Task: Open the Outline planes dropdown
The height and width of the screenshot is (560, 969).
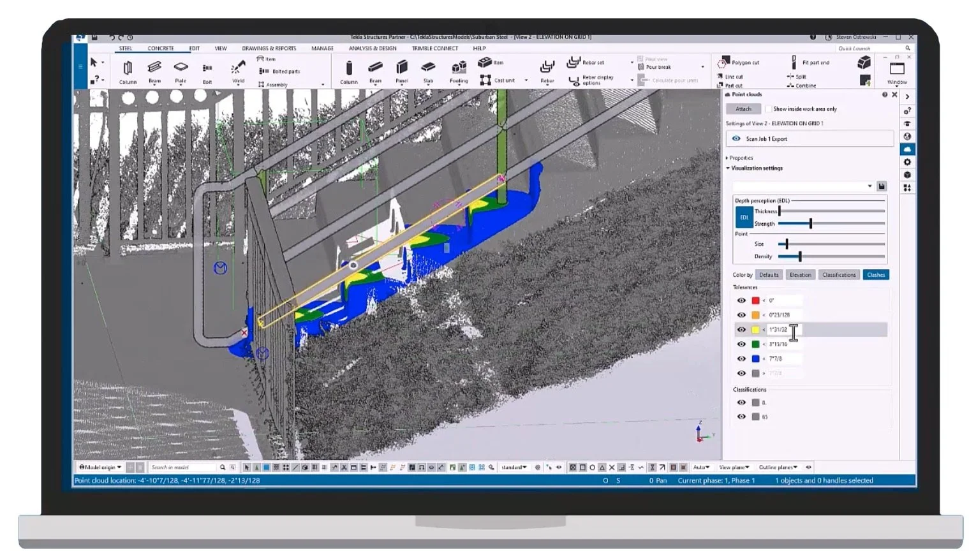Action: coord(778,468)
